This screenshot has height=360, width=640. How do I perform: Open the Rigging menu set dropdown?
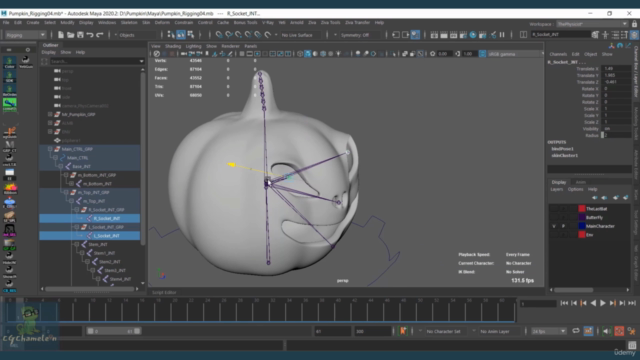coord(25,35)
